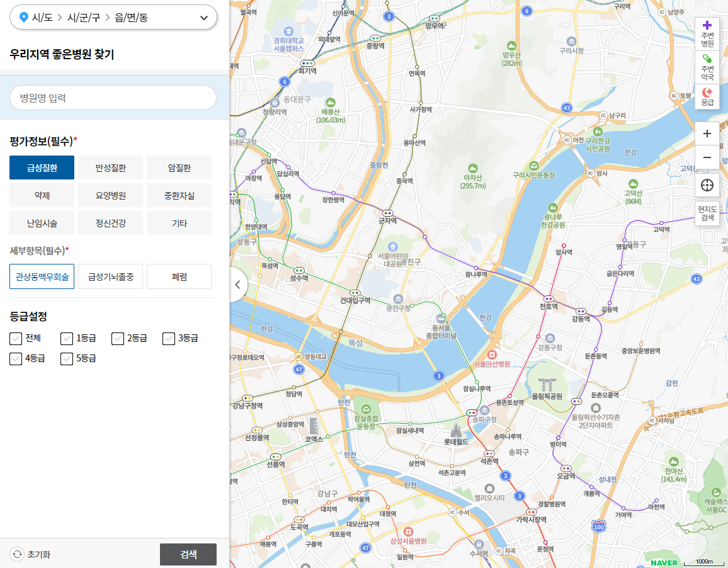Click the 망우산 mountain marker
Viewport: 728px width, 568px height.
tap(511, 45)
